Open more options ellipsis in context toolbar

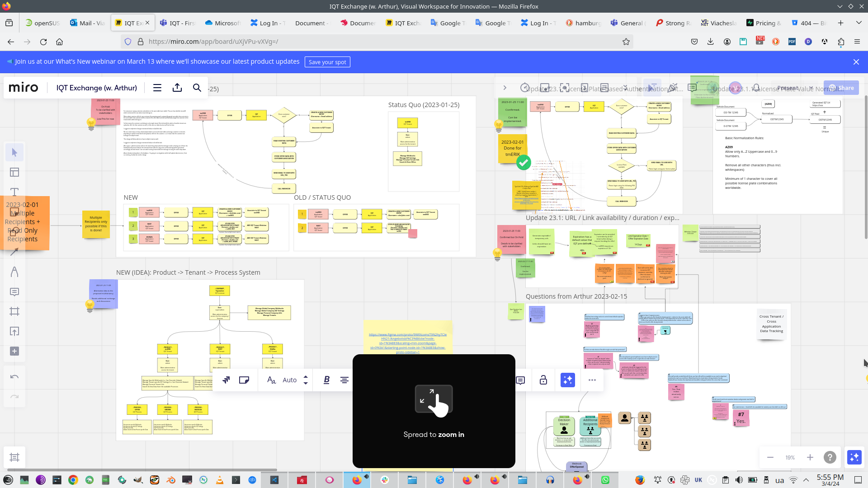pos(592,380)
